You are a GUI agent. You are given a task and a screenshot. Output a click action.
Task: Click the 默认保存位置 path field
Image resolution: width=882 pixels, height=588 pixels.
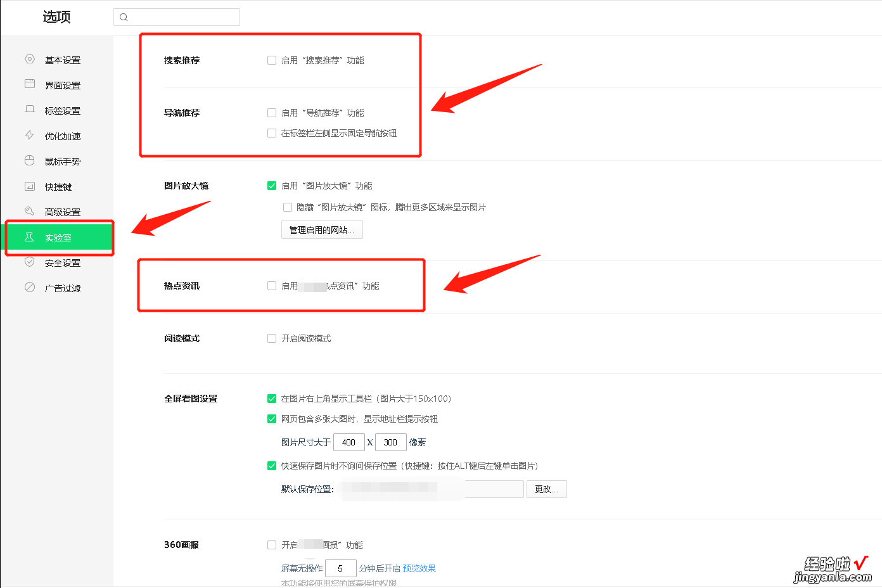pyautogui.click(x=430, y=489)
